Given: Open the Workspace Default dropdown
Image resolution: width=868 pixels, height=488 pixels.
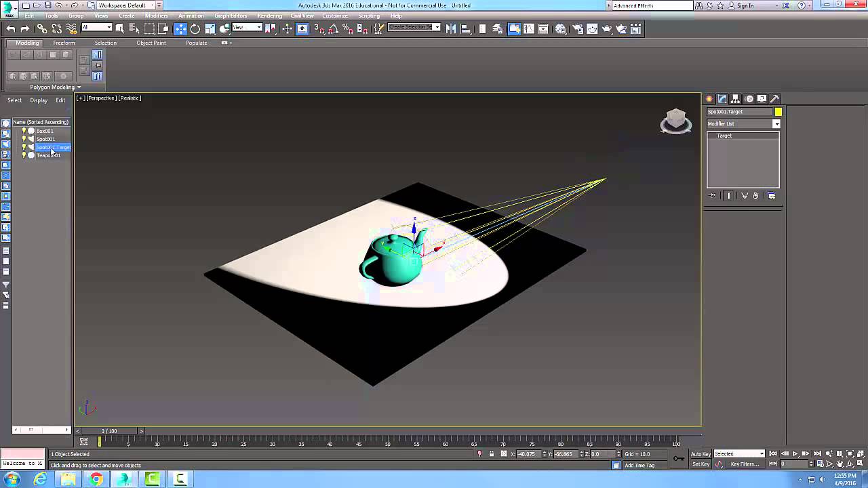Looking at the screenshot, I should coord(125,5).
